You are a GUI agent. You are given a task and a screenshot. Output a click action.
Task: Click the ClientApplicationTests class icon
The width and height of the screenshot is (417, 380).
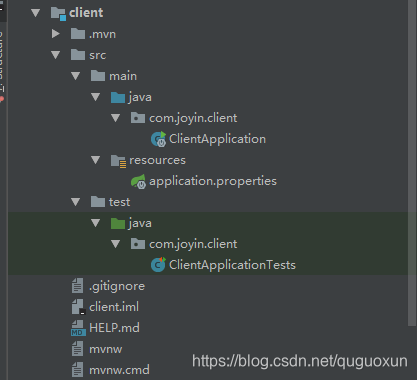158,265
